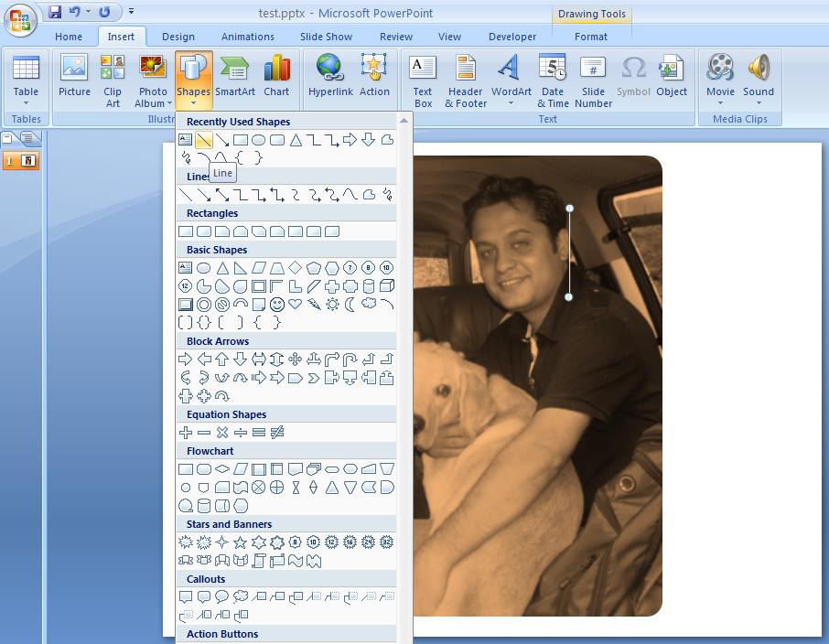Save the presentation from Quick Access toolbar
Screen dimensions: 829x644
coord(55,12)
